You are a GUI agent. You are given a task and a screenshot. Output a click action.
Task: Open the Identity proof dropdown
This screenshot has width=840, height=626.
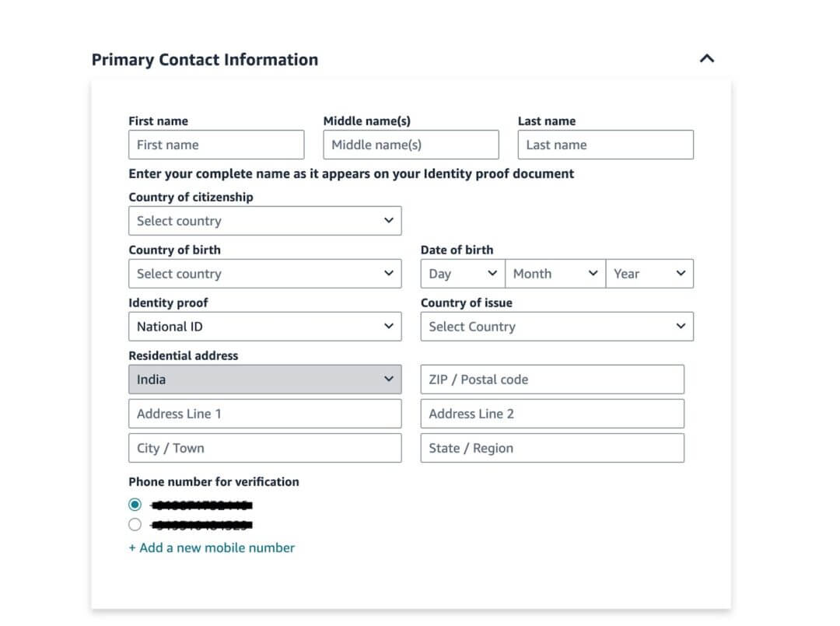coord(264,326)
